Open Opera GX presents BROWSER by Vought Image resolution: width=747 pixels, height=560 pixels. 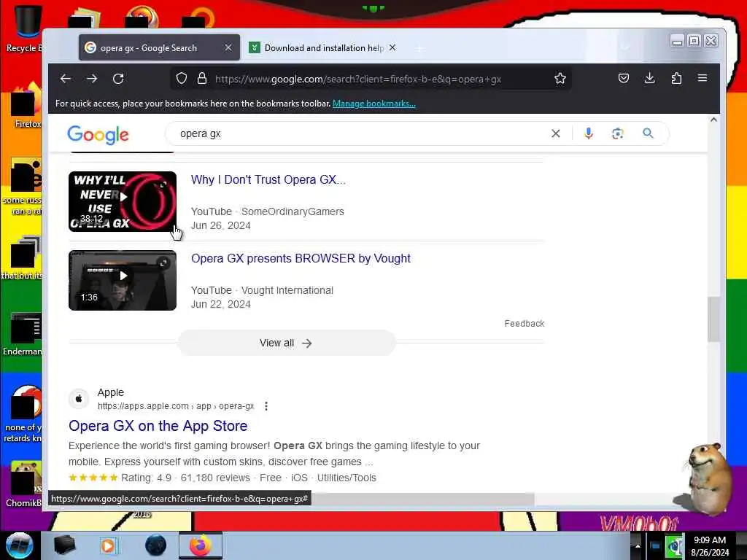pos(301,259)
